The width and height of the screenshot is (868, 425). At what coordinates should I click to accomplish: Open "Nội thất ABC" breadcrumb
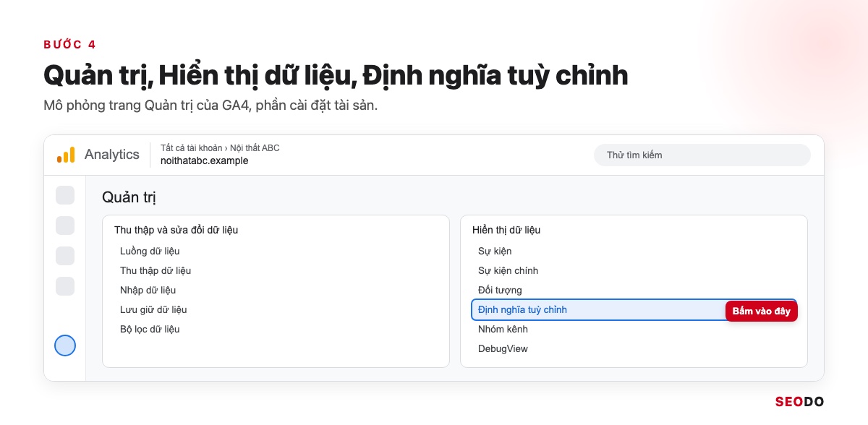pyautogui.click(x=255, y=148)
